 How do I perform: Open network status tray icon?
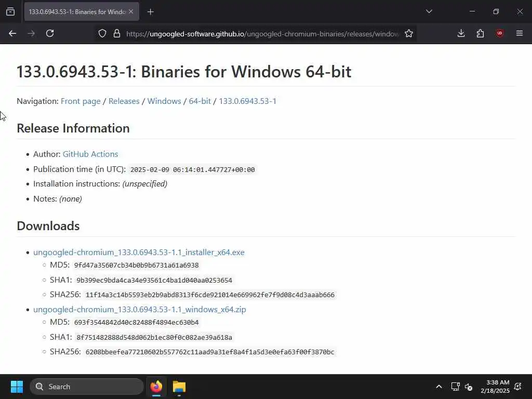click(455, 387)
